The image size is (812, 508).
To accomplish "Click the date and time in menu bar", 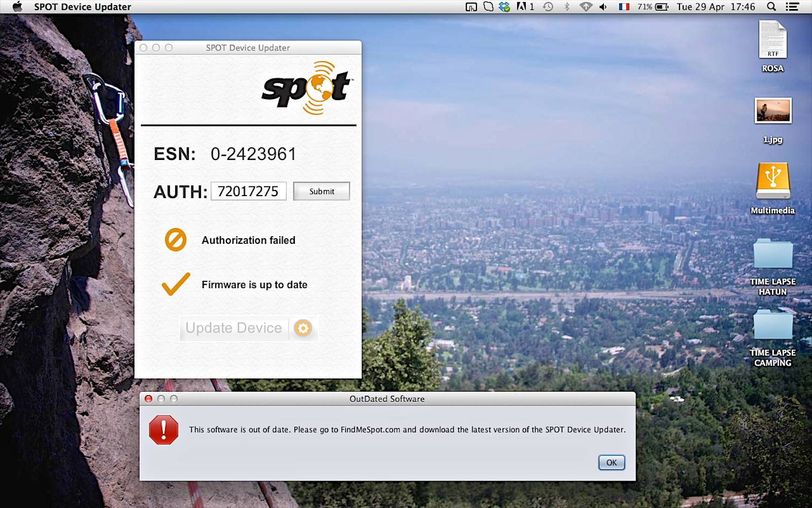I will (716, 7).
